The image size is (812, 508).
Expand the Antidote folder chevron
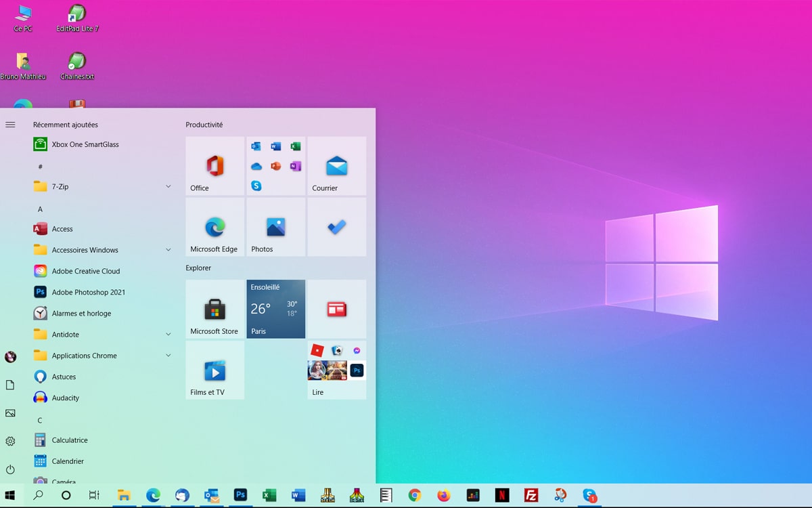click(x=168, y=335)
